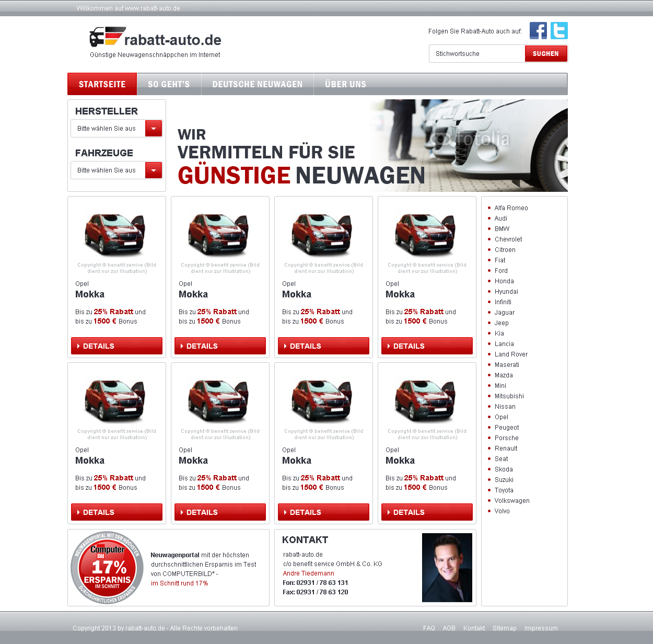Open the Suzuki brand link
The image size is (653, 644).
pyautogui.click(x=504, y=480)
